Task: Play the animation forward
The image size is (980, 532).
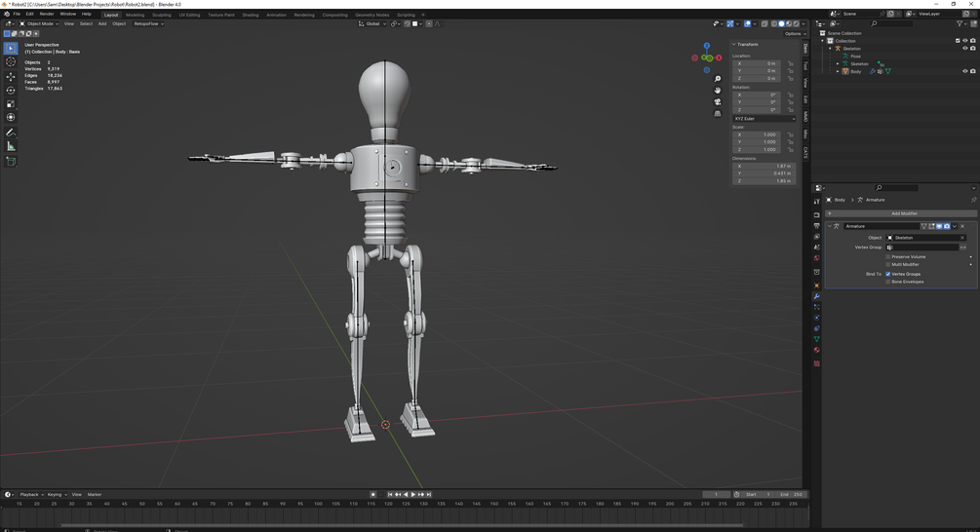Action: [x=413, y=495]
